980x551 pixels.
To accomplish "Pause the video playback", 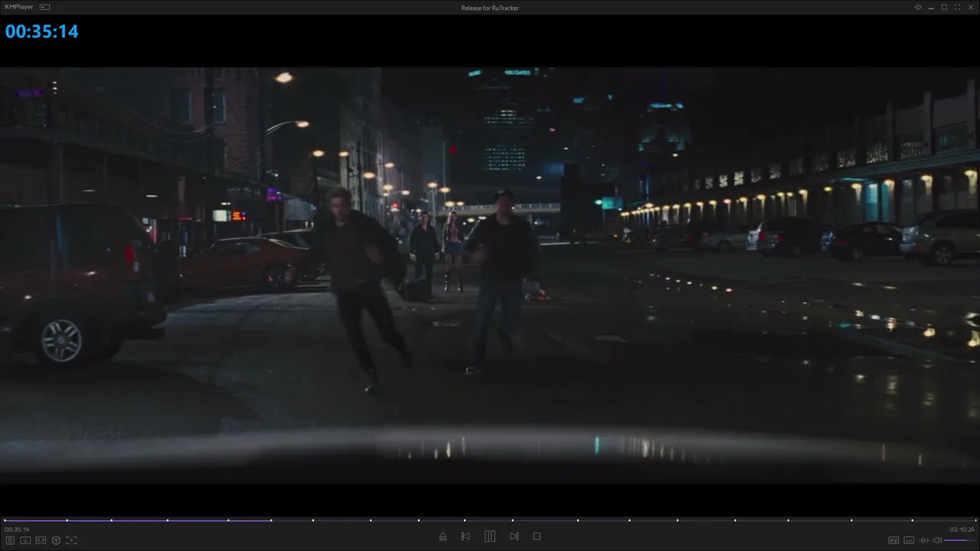I will pyautogui.click(x=490, y=536).
